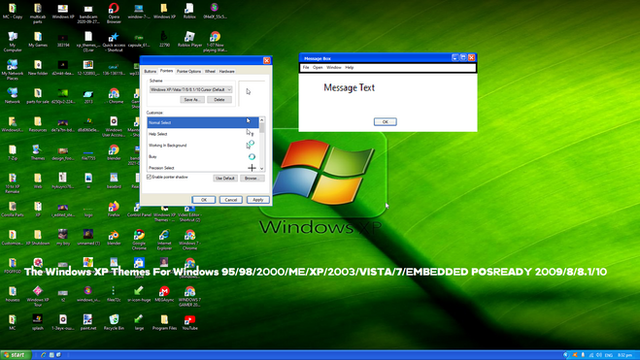Viewport: 640px width, 360px height.
Task: Launch MEGAsync desktop shortcut
Action: [x=164, y=293]
